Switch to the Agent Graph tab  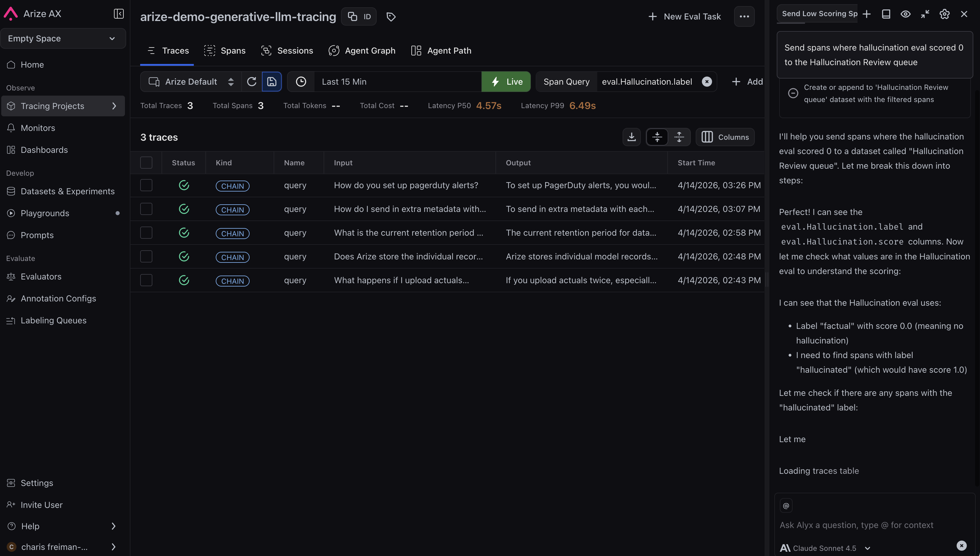coord(362,51)
